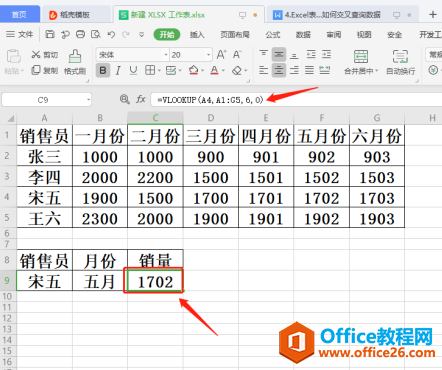The width and height of the screenshot is (442, 370).
Task: Set vertical Middle align
Action: click(279, 54)
